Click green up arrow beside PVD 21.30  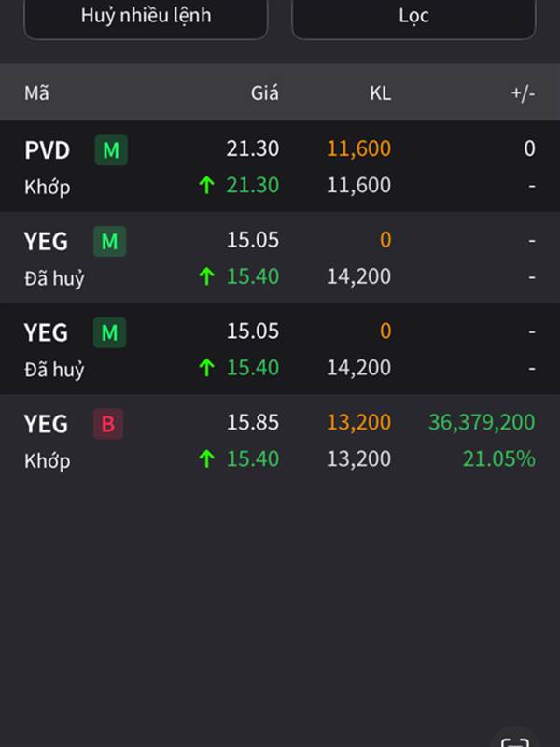[x=206, y=185]
